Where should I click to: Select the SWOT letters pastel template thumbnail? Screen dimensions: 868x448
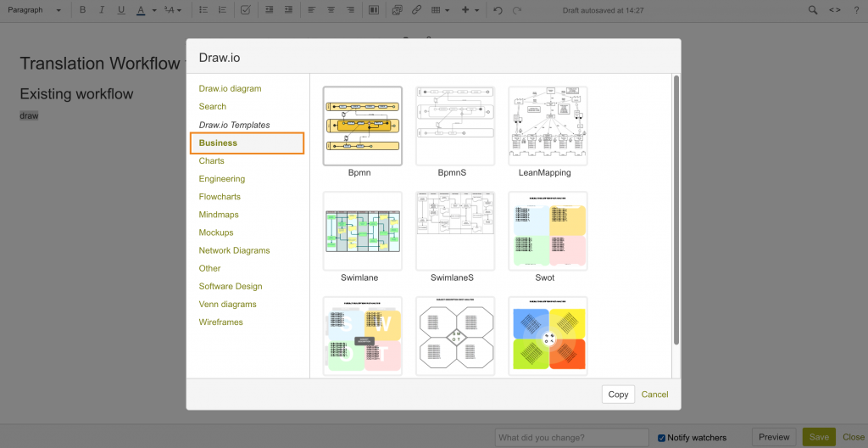point(363,336)
